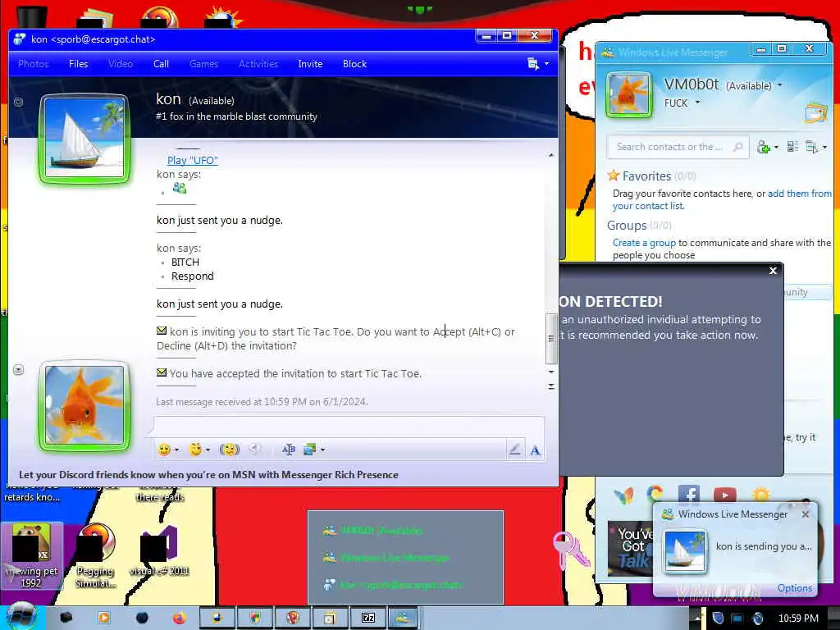Click Activities in the conversation menu
The width and height of the screenshot is (840, 630).
pyautogui.click(x=258, y=64)
